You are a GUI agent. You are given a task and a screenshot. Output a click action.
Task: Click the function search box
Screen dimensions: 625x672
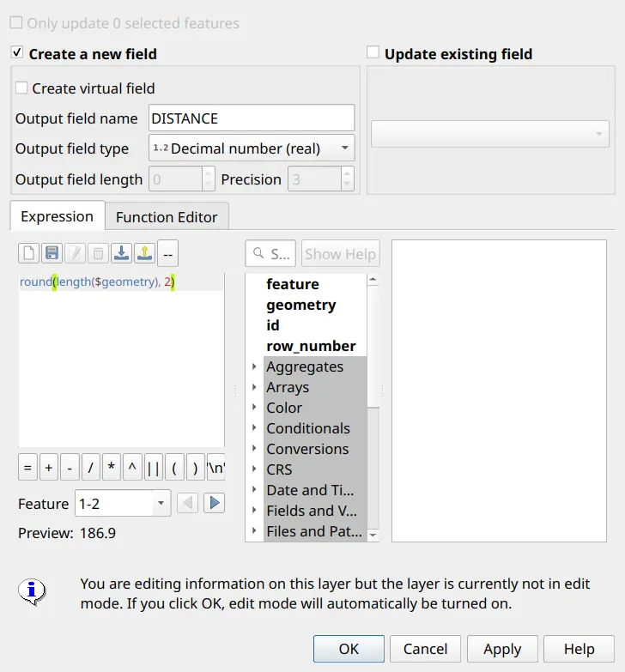(x=270, y=254)
